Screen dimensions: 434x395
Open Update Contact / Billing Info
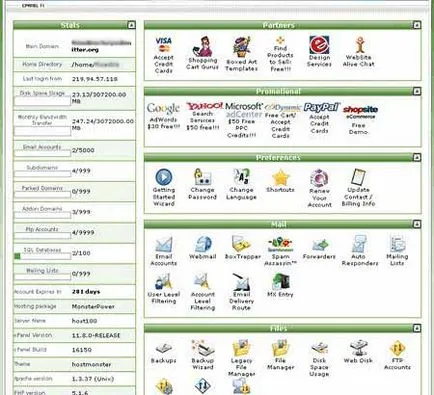(x=358, y=177)
